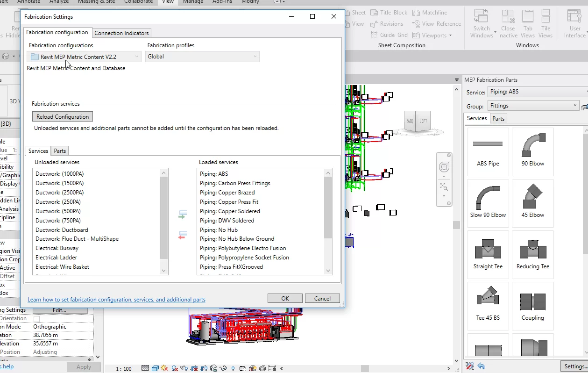Open the fabrication configuration help link
The image size is (588, 373).
click(116, 300)
